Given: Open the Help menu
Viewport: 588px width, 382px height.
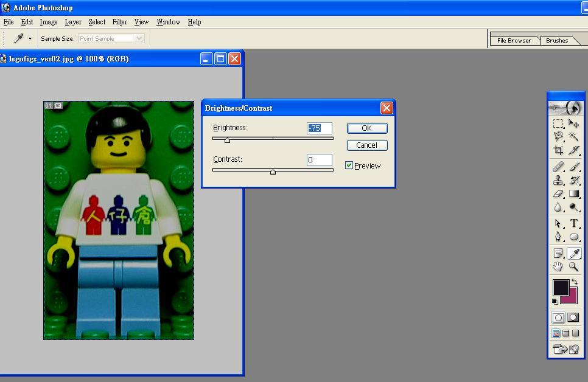Looking at the screenshot, I should (x=194, y=22).
